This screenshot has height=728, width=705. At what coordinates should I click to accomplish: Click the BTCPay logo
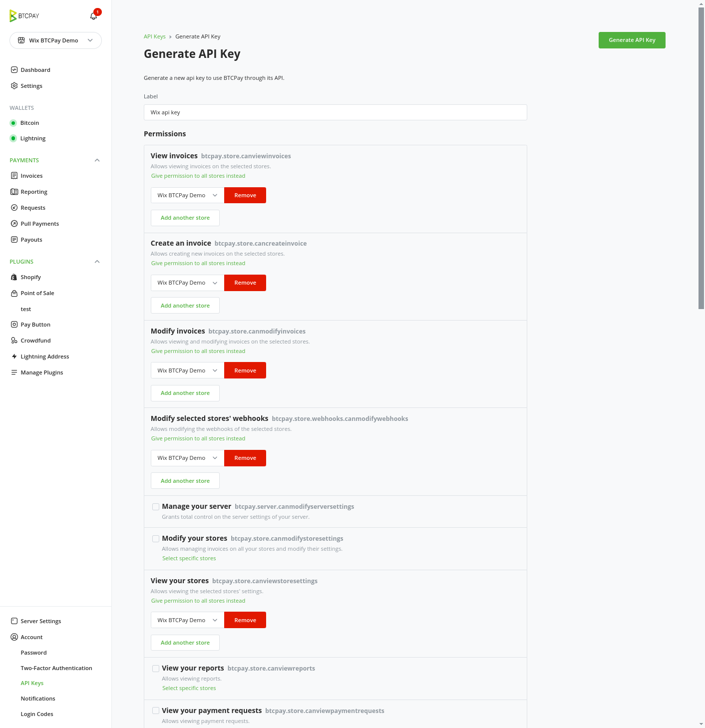click(23, 15)
